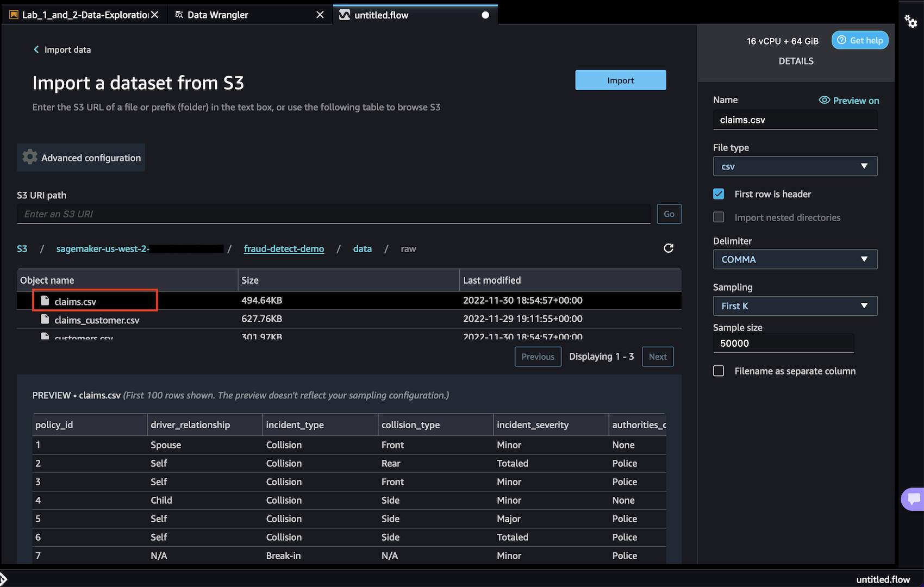The image size is (924, 587).
Task: Click the Advanced configuration gear icon
Action: (x=30, y=157)
